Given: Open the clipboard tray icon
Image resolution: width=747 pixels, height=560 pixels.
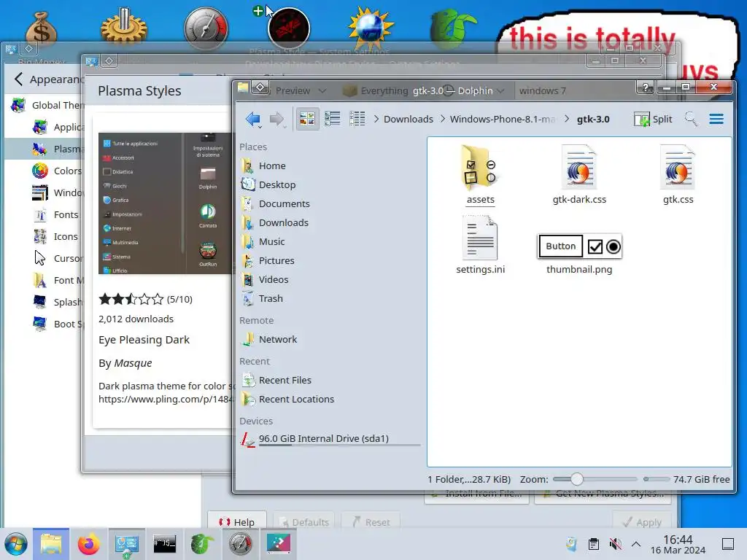Looking at the screenshot, I should [x=594, y=544].
